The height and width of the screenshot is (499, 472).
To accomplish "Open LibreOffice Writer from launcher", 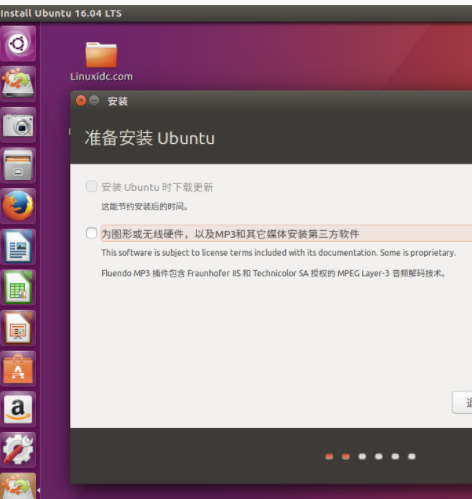I will [x=18, y=247].
